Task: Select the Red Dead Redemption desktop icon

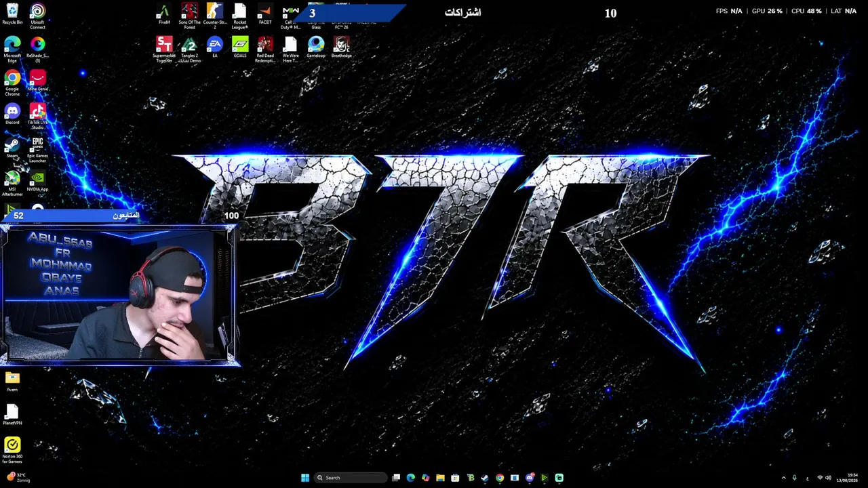Action: pos(265,49)
